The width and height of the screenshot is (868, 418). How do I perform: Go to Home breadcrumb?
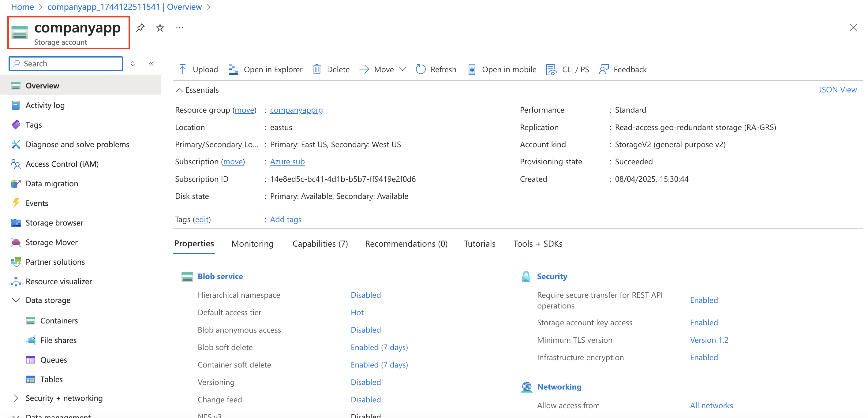[22, 7]
